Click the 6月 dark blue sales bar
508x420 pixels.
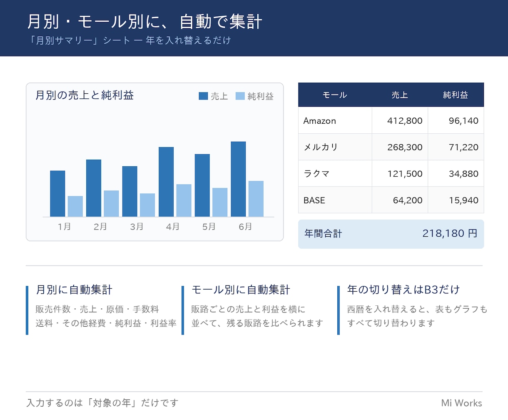(x=238, y=179)
